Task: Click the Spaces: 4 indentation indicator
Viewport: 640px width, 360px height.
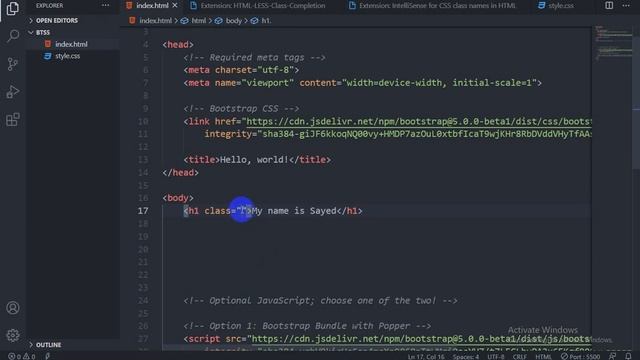Action: pos(466,356)
